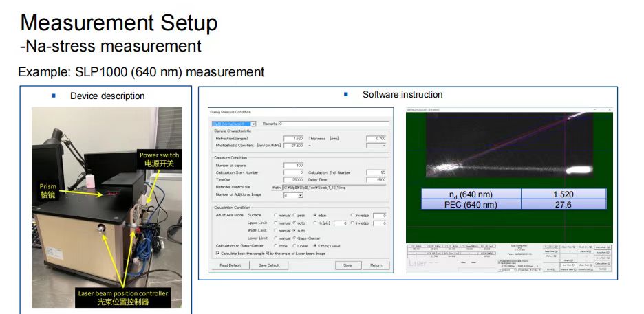
Task: Choose Fitting Curve calculation option
Action: click(x=314, y=245)
